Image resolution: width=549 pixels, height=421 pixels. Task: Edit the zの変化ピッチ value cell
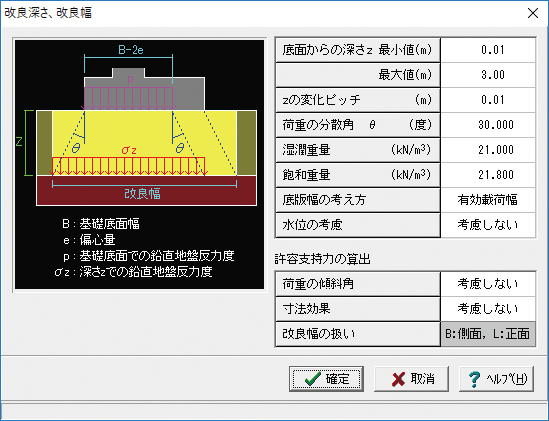coord(488,100)
